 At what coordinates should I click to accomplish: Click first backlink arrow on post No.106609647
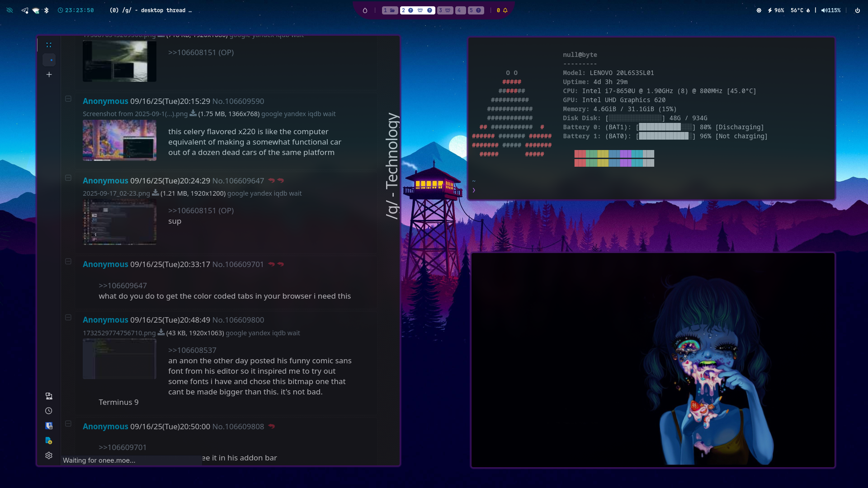point(271,180)
